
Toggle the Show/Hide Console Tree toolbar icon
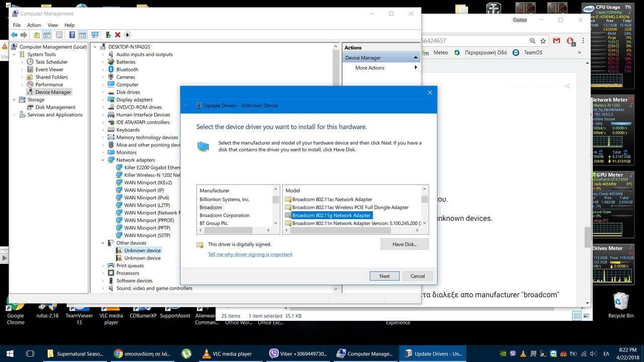click(x=47, y=35)
